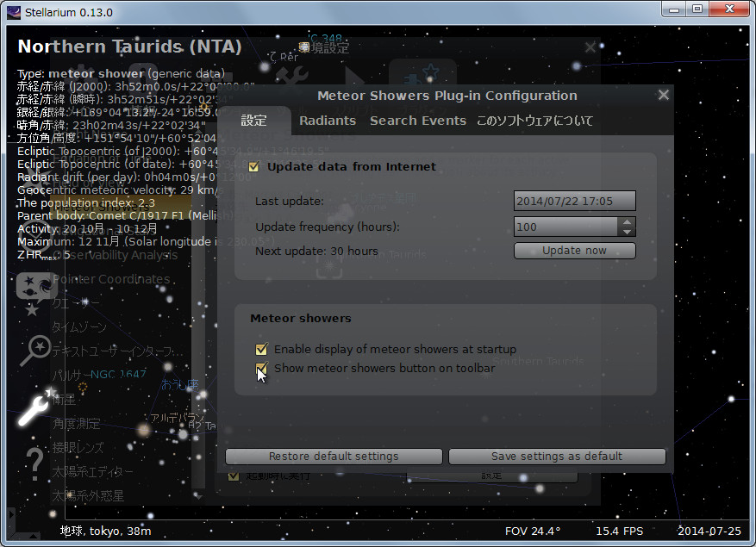Toggle Show meteor showers button on toolbar

pyautogui.click(x=261, y=368)
